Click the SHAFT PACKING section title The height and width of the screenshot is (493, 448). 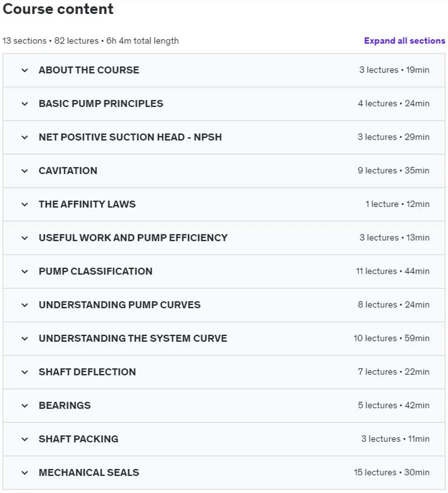pyautogui.click(x=78, y=439)
